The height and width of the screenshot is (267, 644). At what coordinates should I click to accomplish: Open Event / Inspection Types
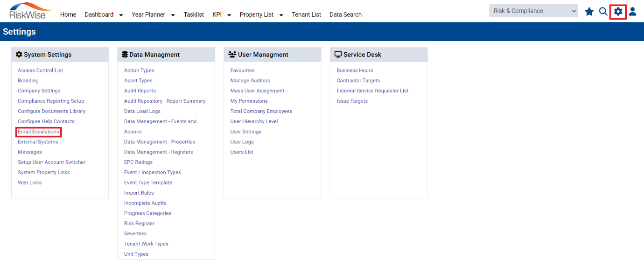(153, 173)
